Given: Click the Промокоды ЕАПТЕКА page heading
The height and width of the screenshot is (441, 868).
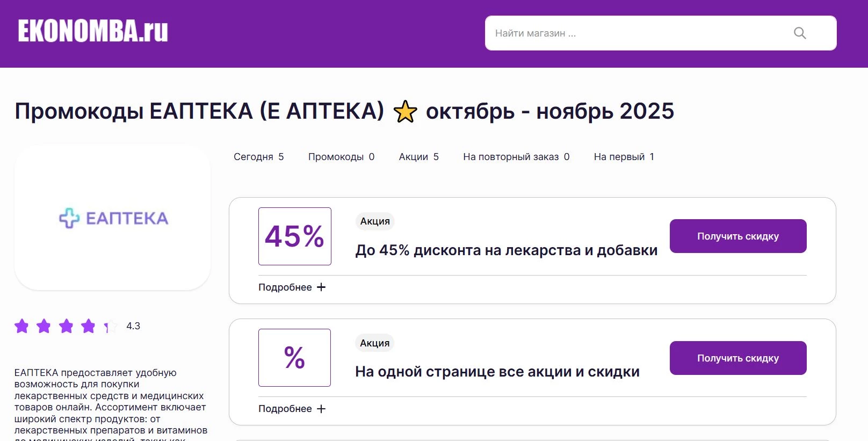Looking at the screenshot, I should (344, 111).
